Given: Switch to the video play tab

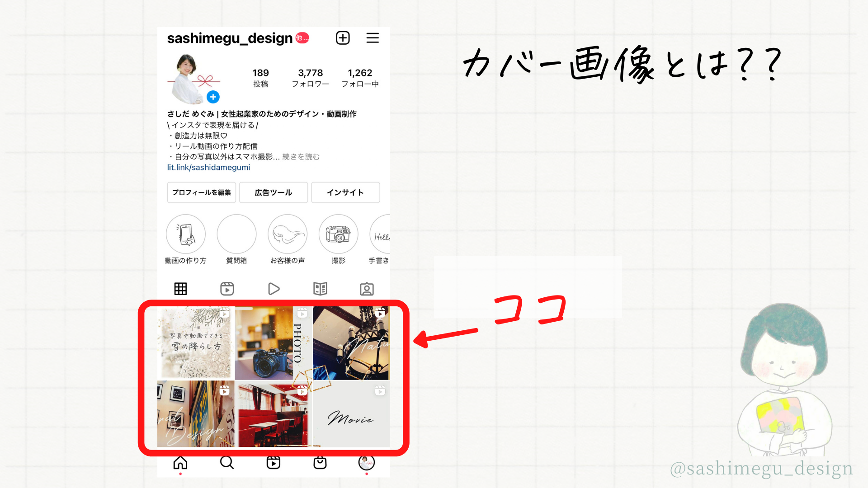Looking at the screenshot, I should [274, 289].
